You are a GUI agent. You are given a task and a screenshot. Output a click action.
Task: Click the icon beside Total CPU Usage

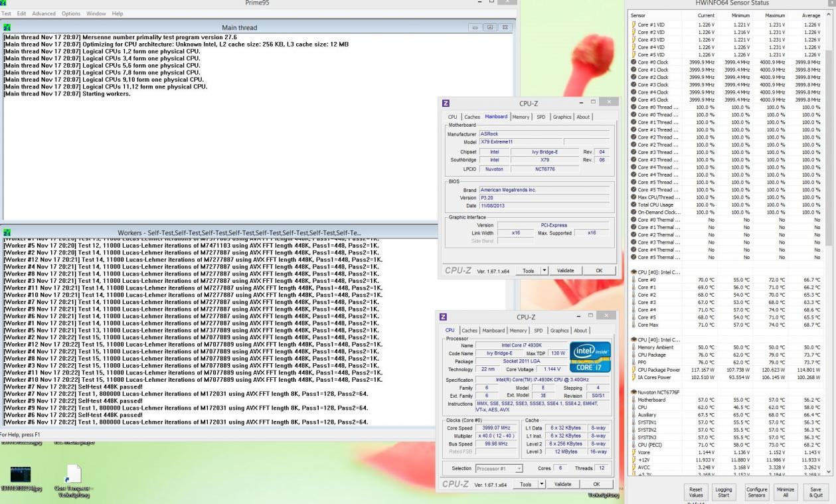(x=633, y=205)
